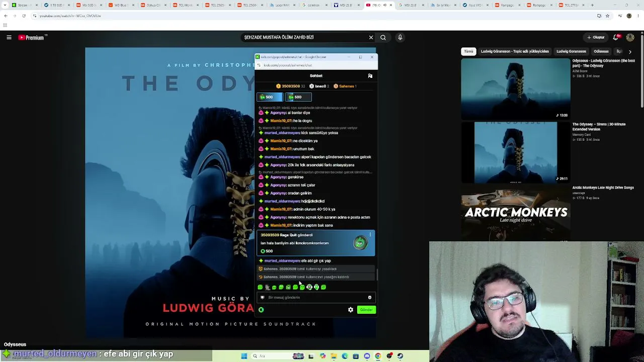This screenshot has width=644, height=362.
Task: Click Agonyny's message 'gerekirse'
Action: coord(295,177)
